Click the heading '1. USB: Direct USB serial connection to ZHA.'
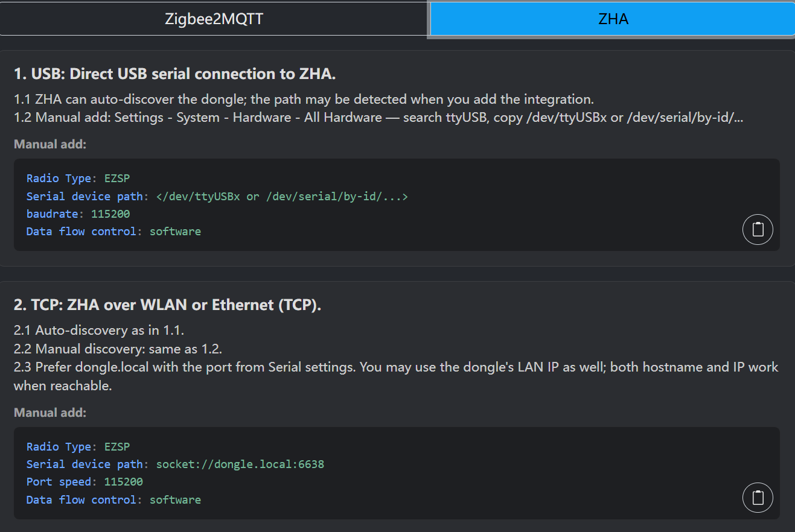Image resolution: width=795 pixels, height=532 pixels. pyautogui.click(x=174, y=74)
